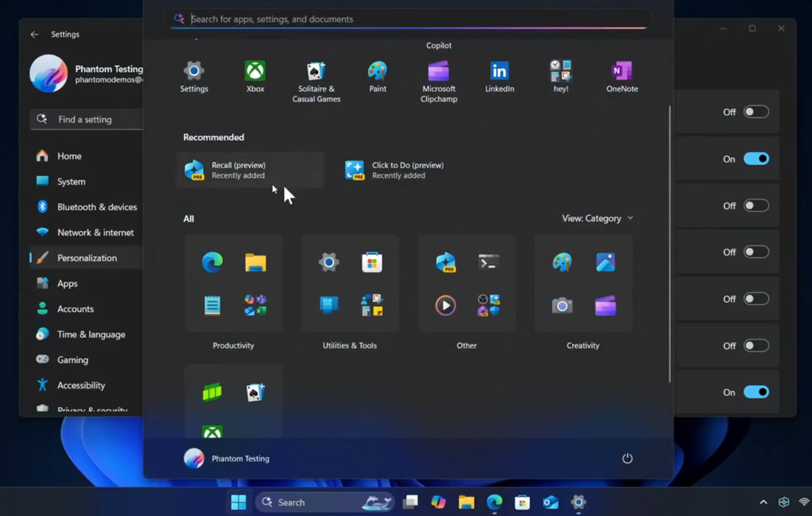Screen dimensions: 812x516
Task: Click the Windows Start button on taskbar
Action: tap(239, 502)
